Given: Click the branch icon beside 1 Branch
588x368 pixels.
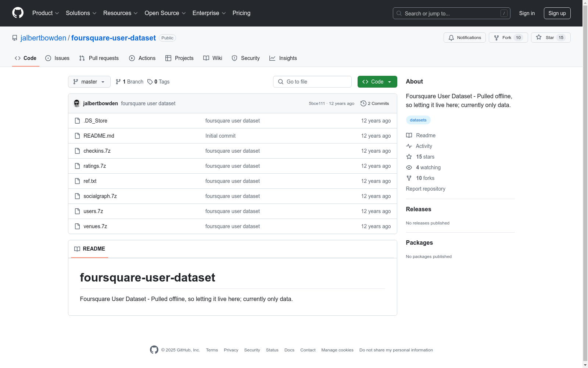Looking at the screenshot, I should 118,82.
